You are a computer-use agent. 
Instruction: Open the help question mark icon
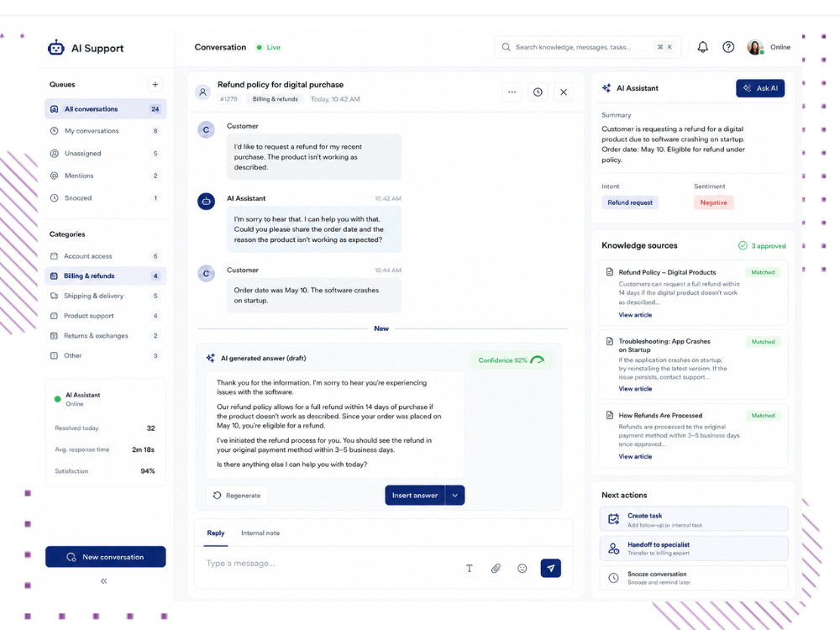point(728,47)
